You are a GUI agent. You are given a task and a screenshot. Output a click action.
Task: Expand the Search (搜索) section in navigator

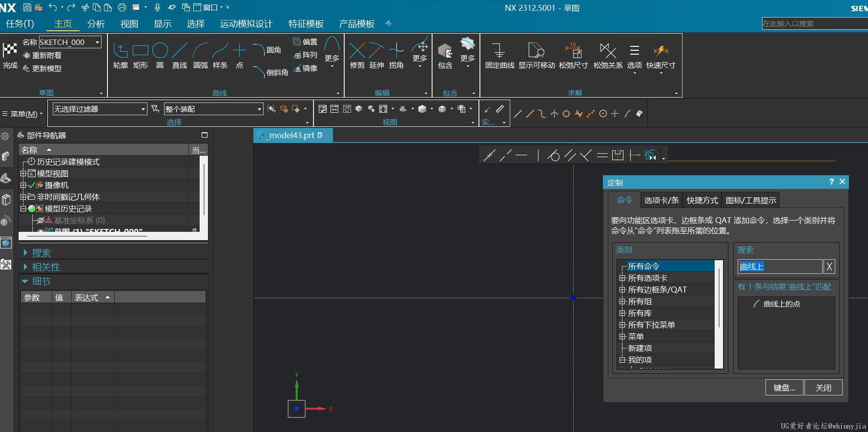pyautogui.click(x=25, y=253)
